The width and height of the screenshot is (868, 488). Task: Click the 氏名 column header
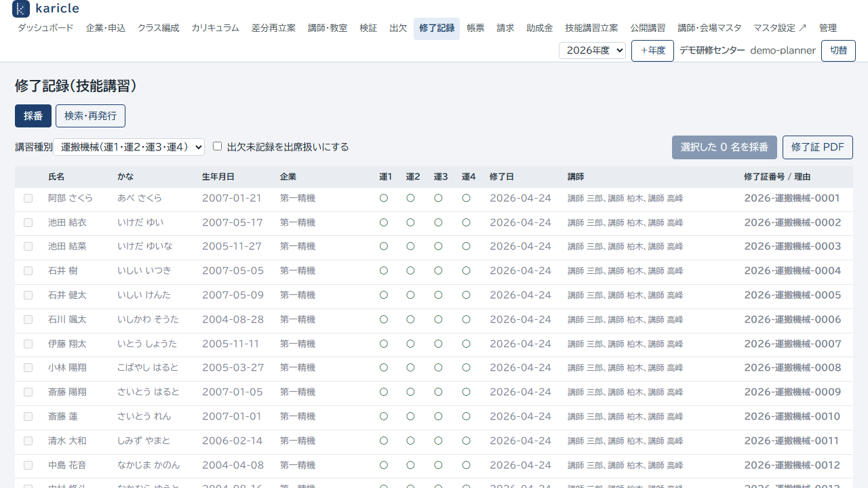(x=56, y=177)
